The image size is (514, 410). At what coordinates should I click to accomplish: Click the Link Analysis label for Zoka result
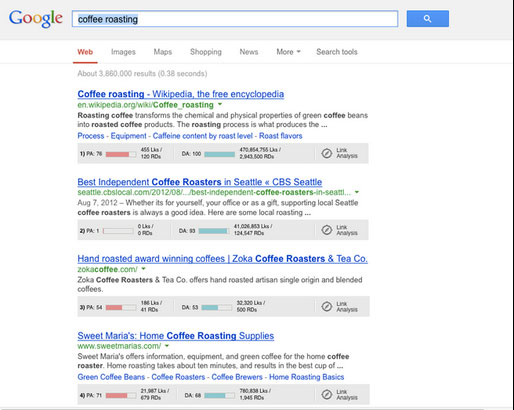[x=347, y=307]
